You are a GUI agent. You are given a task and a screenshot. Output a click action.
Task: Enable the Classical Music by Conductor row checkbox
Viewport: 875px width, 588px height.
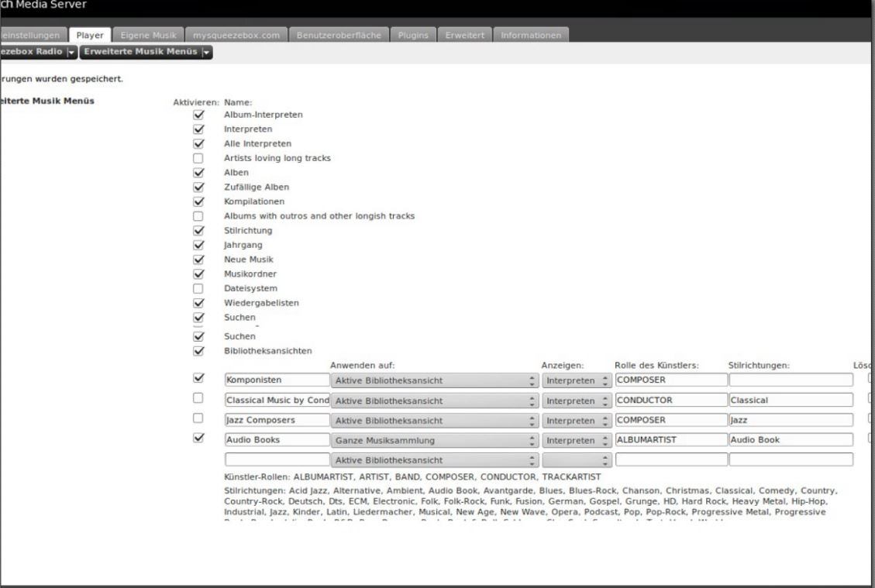198,398
